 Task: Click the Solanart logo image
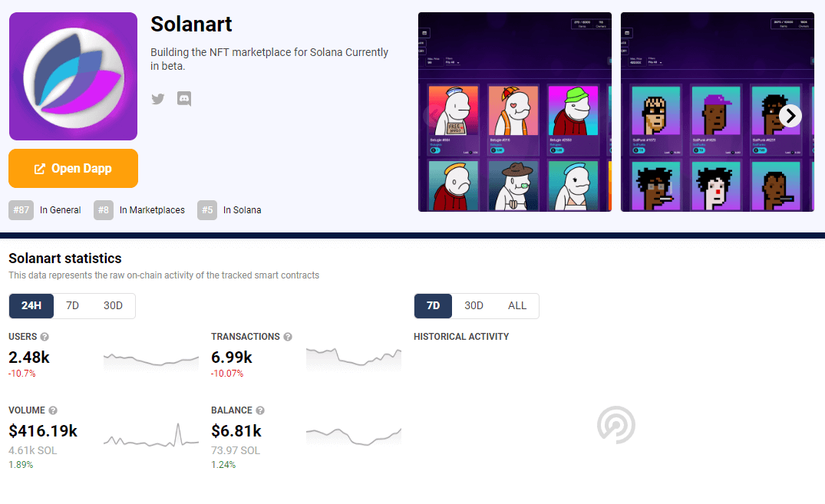pos(73,76)
